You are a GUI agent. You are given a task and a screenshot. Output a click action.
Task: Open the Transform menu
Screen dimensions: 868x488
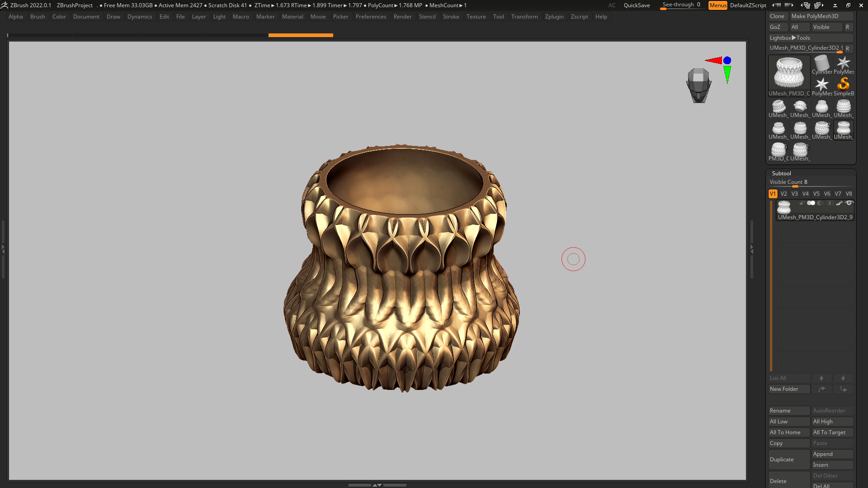tap(524, 17)
